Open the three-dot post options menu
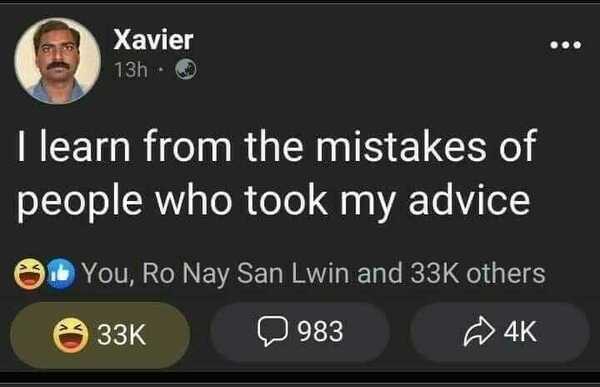 click(566, 45)
